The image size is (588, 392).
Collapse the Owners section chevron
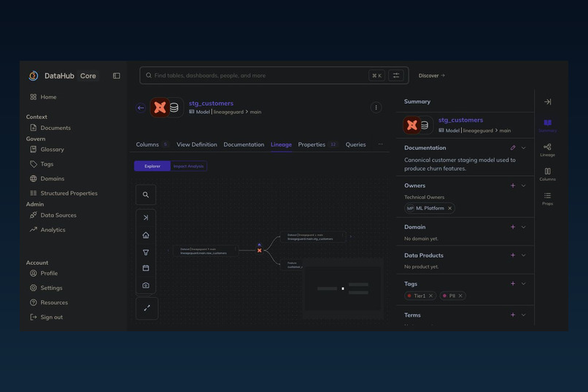point(524,185)
